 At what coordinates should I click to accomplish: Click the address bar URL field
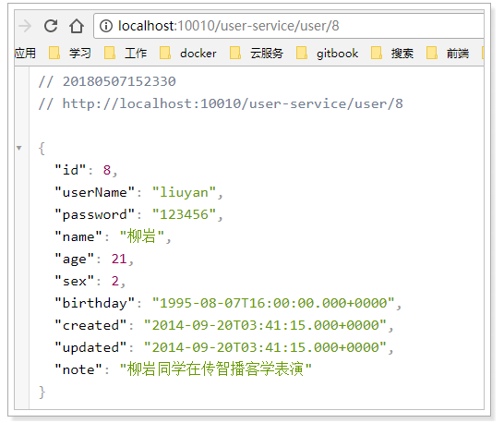pyautogui.click(x=289, y=26)
